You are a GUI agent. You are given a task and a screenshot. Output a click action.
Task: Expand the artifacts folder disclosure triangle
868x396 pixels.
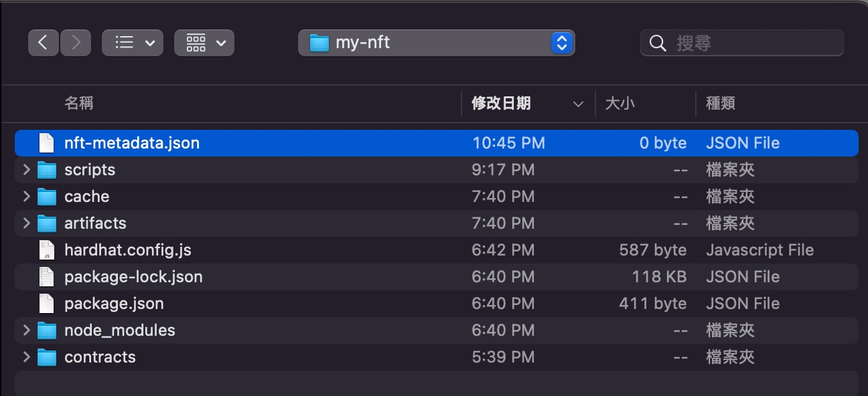tap(26, 223)
